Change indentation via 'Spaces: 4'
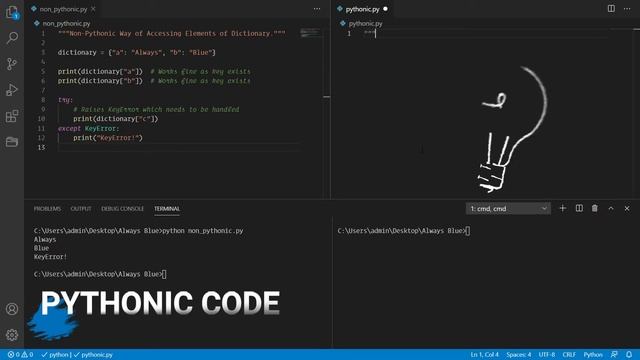The width and height of the screenshot is (640, 360). coord(519,355)
